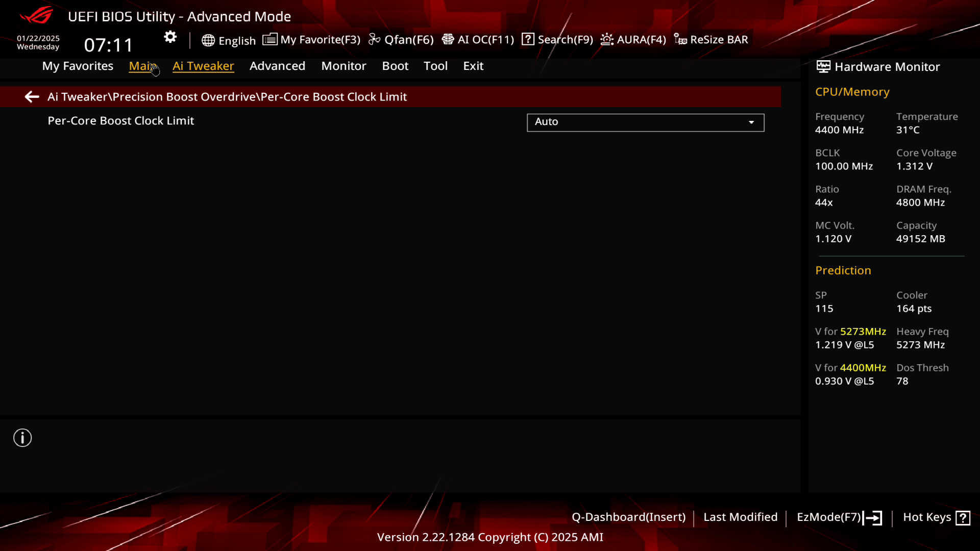The width and height of the screenshot is (980, 551).
Task: Select Ai Tweaker tab
Action: tap(203, 65)
